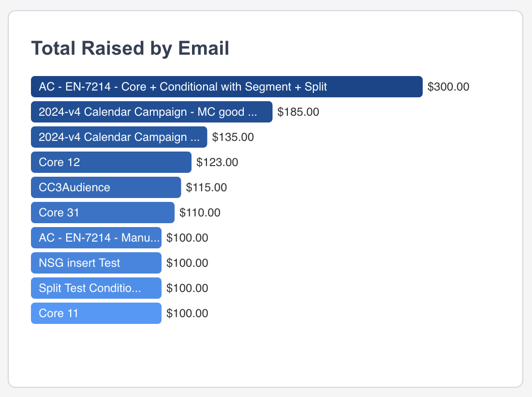Screen dimensions: 532x397
Task: Click the bar labeled 'Core 12'
Action: tap(111, 162)
